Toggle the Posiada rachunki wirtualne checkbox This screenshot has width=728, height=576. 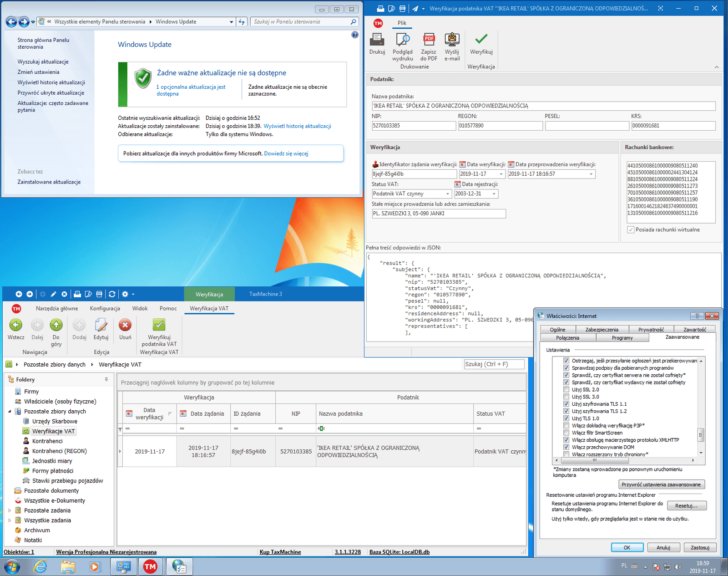tap(631, 229)
